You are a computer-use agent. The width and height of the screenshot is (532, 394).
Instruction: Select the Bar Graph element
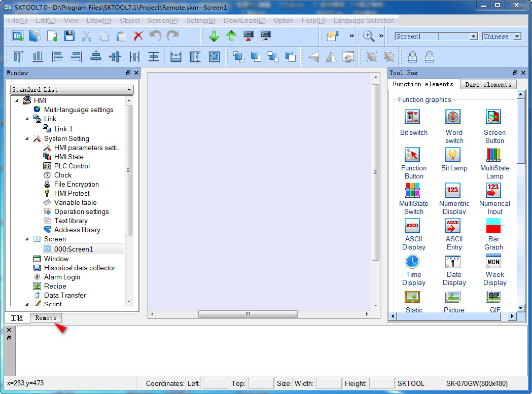pyautogui.click(x=493, y=226)
